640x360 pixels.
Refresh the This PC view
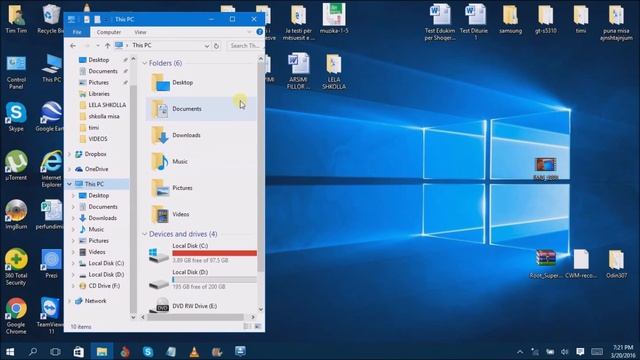[x=216, y=46]
